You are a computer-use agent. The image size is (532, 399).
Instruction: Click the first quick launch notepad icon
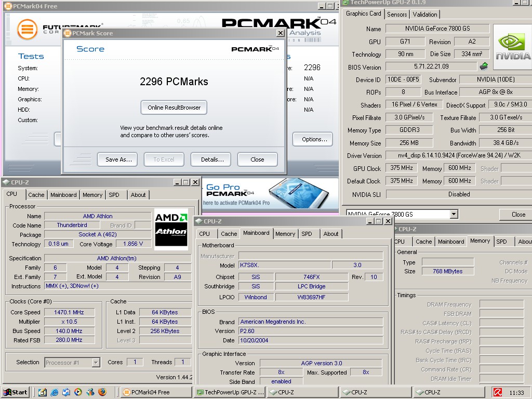coord(43,392)
